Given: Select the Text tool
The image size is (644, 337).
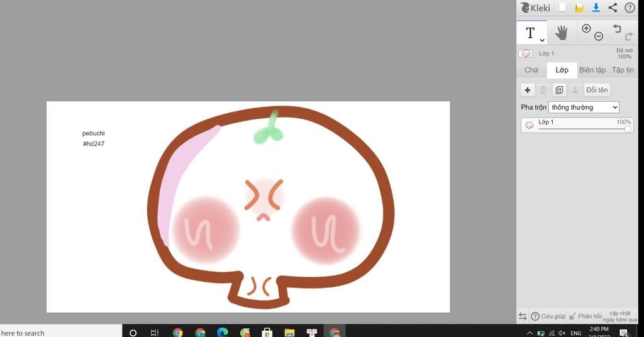Looking at the screenshot, I should click(531, 33).
